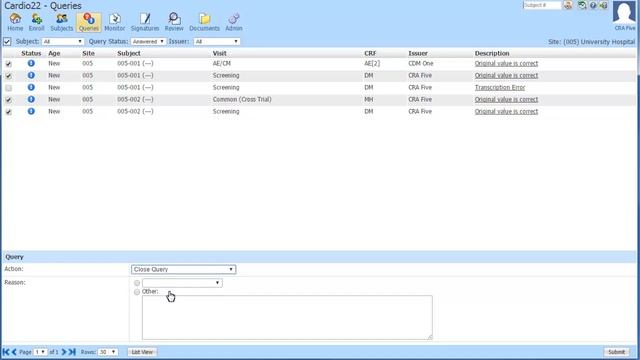Open the Action dropdown showing Close Query
This screenshot has width=640, height=360.
[183, 269]
